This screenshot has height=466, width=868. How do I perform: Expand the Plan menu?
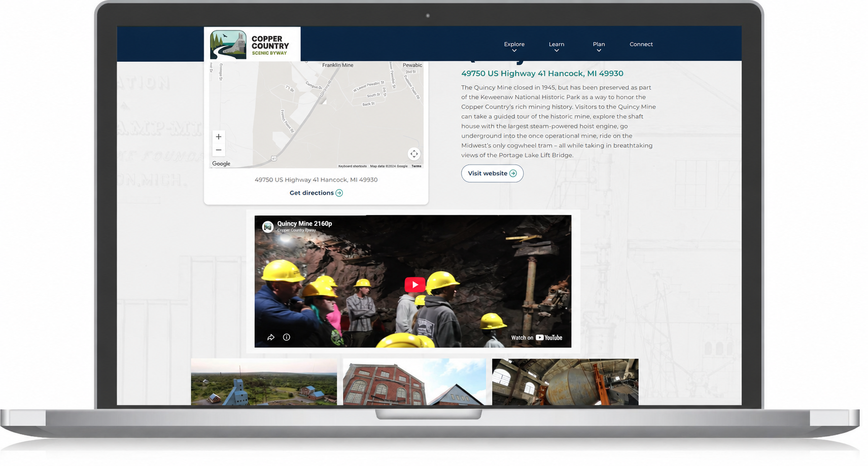599,46
